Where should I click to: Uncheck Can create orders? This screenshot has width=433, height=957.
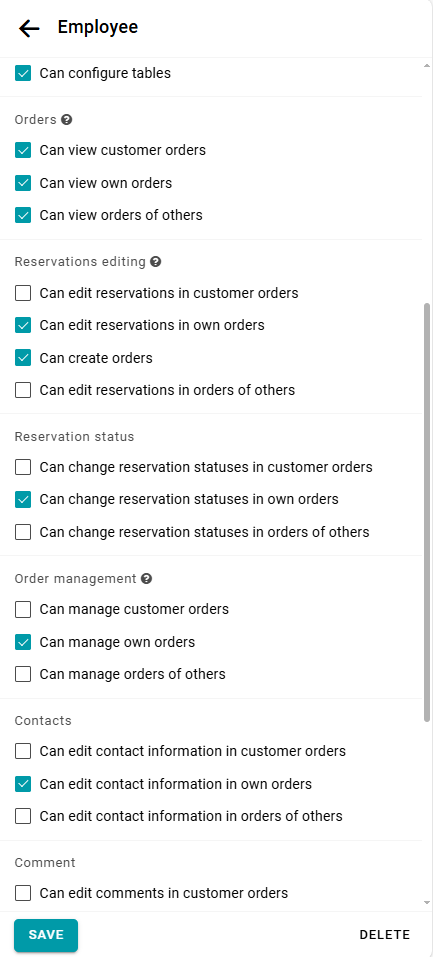(23, 358)
